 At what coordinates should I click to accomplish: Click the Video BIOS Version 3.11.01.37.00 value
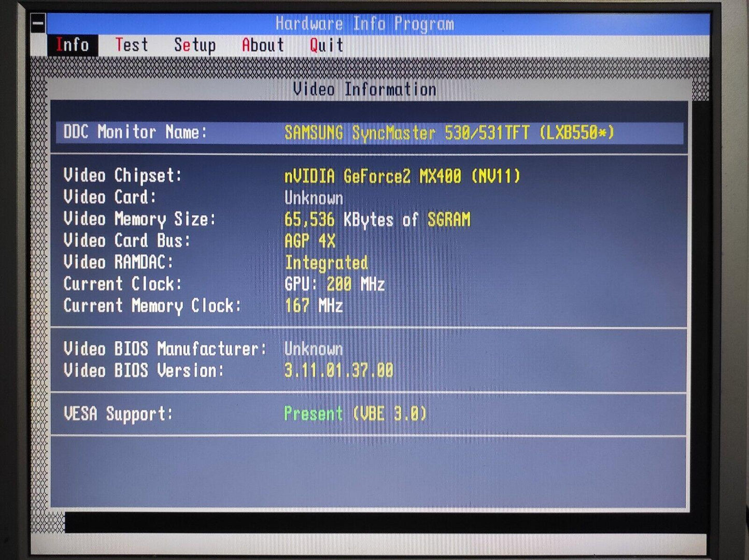point(338,370)
